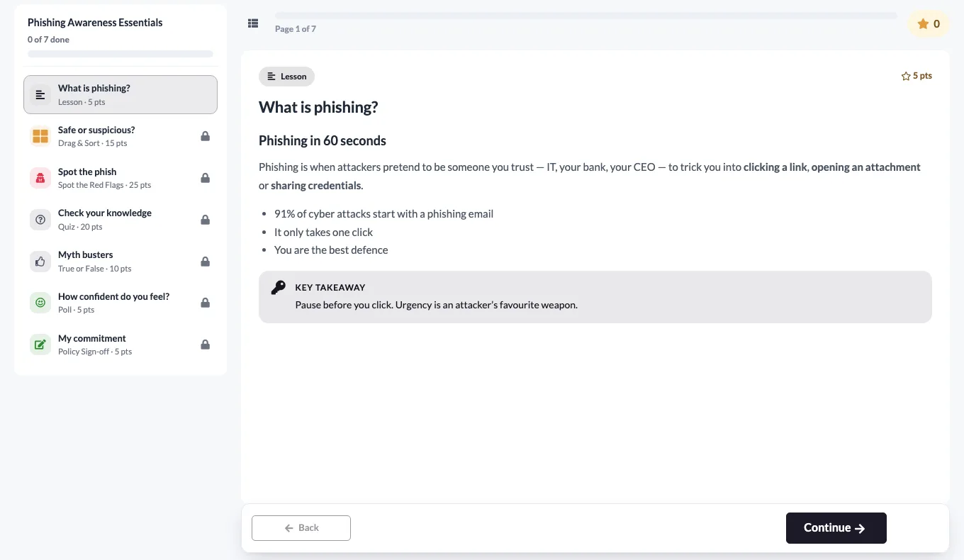Screen dimensions: 964x560
Task: Click the Pause before you click sentence
Action: (x=436, y=306)
